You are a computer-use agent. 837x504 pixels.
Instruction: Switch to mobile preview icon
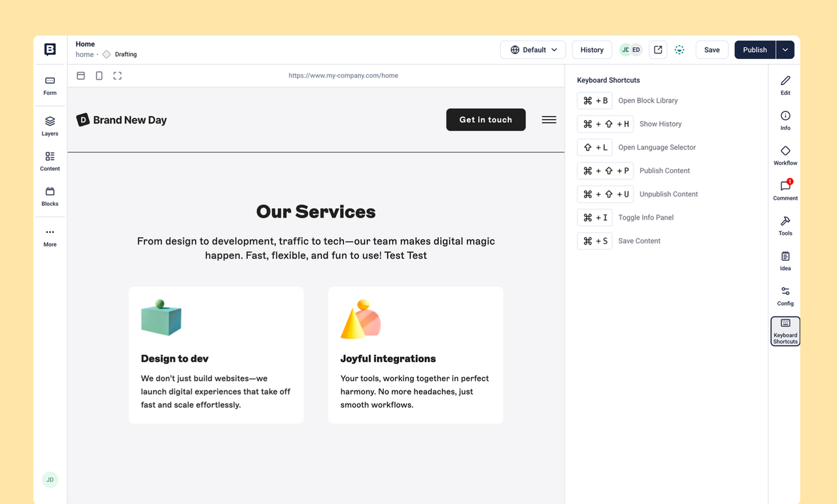tap(99, 76)
